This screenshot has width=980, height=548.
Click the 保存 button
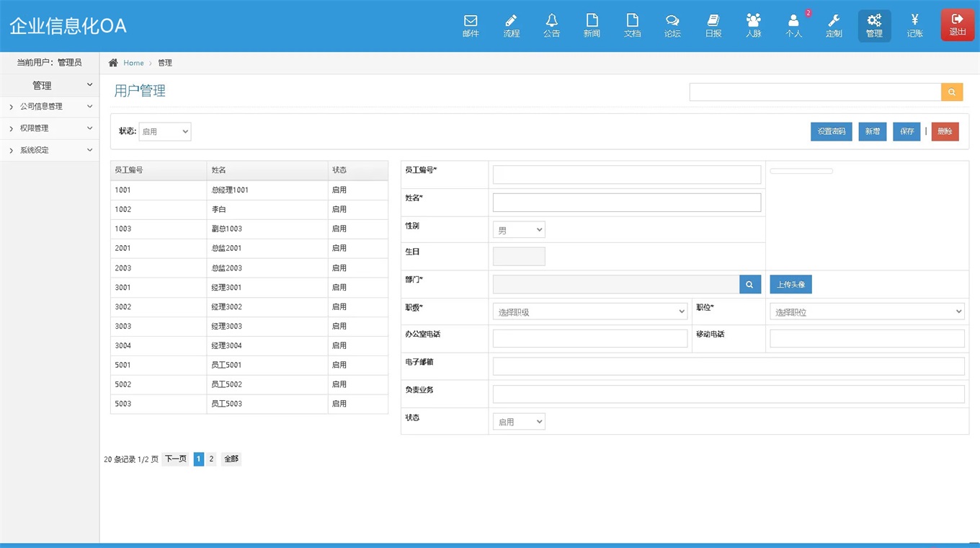(x=907, y=131)
